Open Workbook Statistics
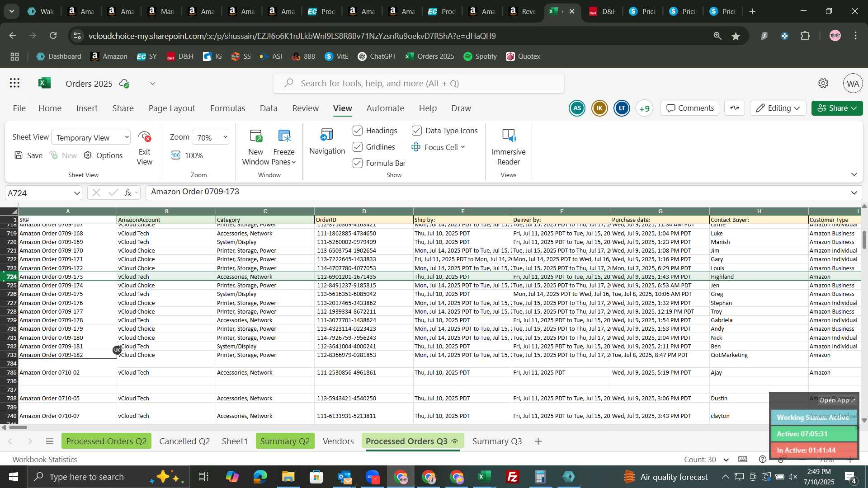This screenshot has height=488, width=868. click(45, 459)
